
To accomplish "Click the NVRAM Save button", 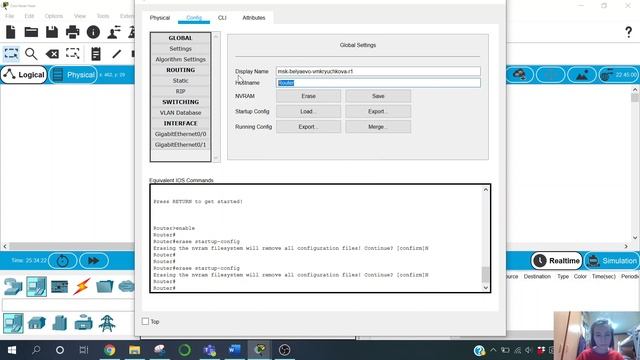I will pyautogui.click(x=378, y=96).
